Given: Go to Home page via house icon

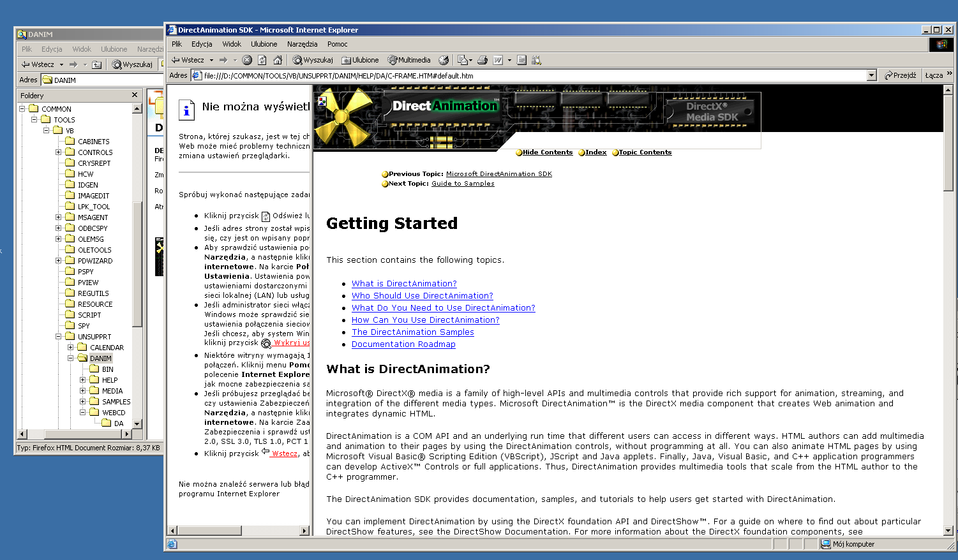Looking at the screenshot, I should click(x=278, y=60).
